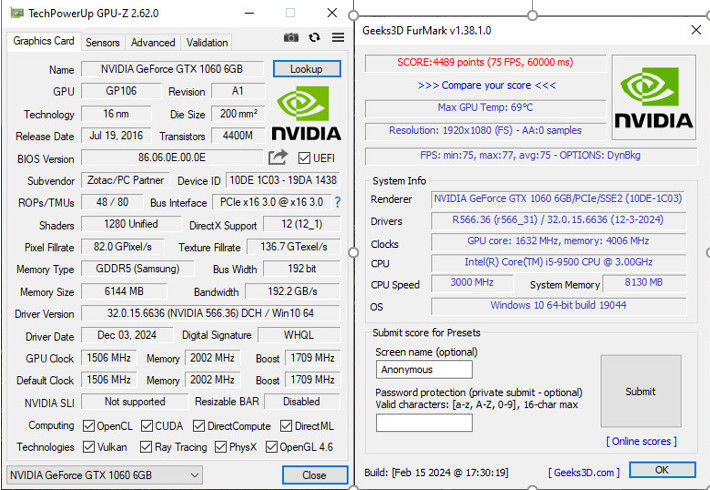Click the Bus Width 192 bit field
The height and width of the screenshot is (490, 710).
[302, 269]
